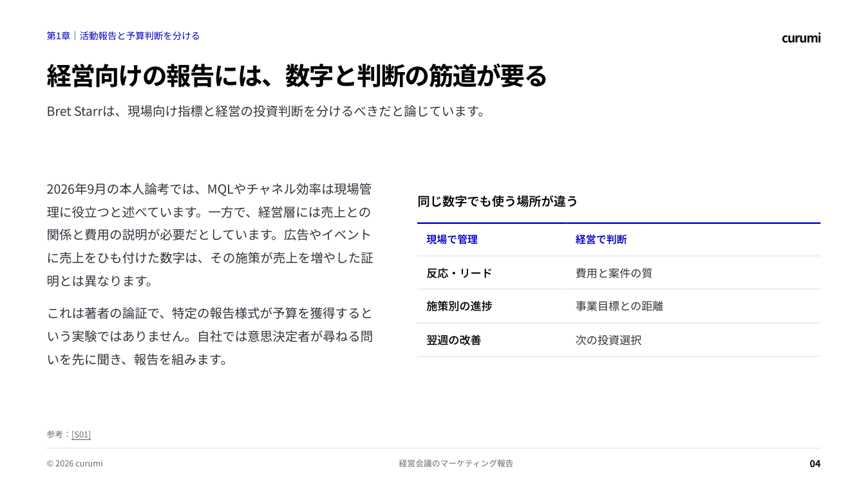Viewport: 868px width, 487px height.
Task: Click the cell 事業目標との距離
Action: (619, 306)
